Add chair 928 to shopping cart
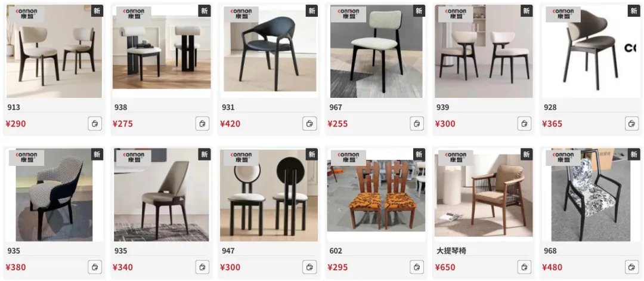The height and width of the screenshot is (281, 644). pos(631,123)
